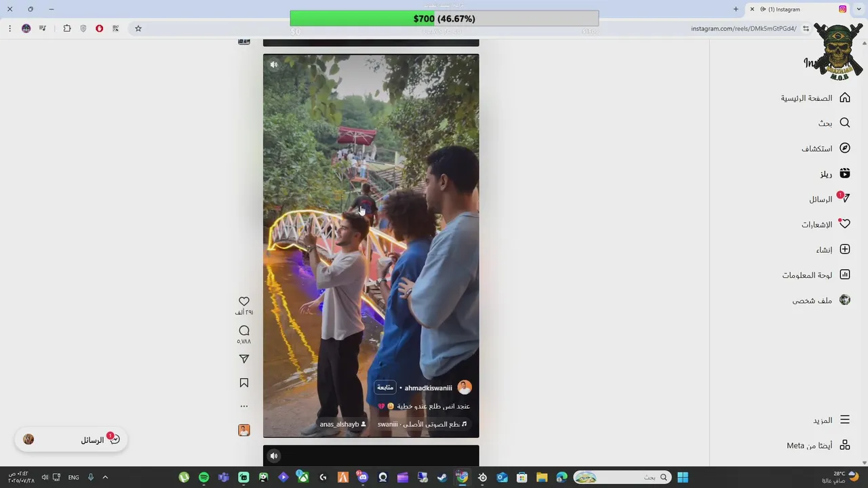Open the reel's three-dots more options
Viewport: 868px width, 488px height.
point(244,406)
